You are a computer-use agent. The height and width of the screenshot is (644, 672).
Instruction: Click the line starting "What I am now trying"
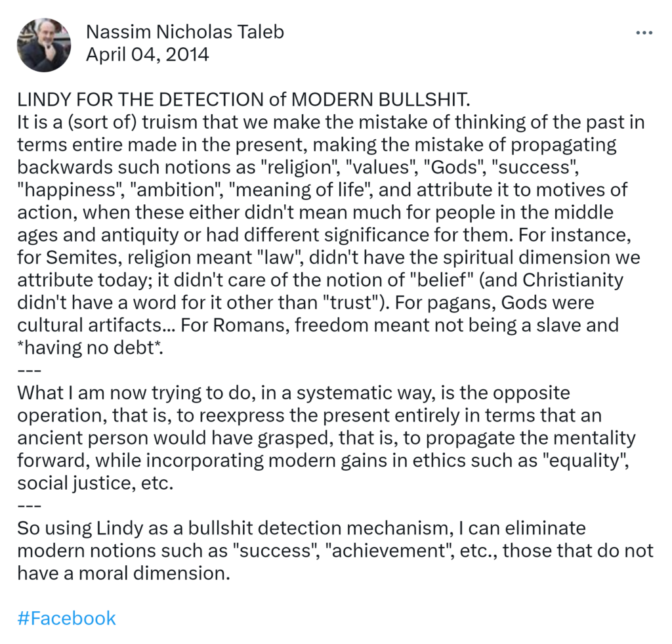pyautogui.click(x=293, y=393)
